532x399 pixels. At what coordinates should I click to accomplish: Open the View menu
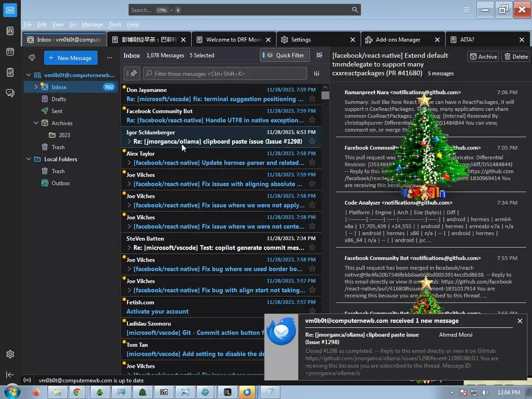58,24
